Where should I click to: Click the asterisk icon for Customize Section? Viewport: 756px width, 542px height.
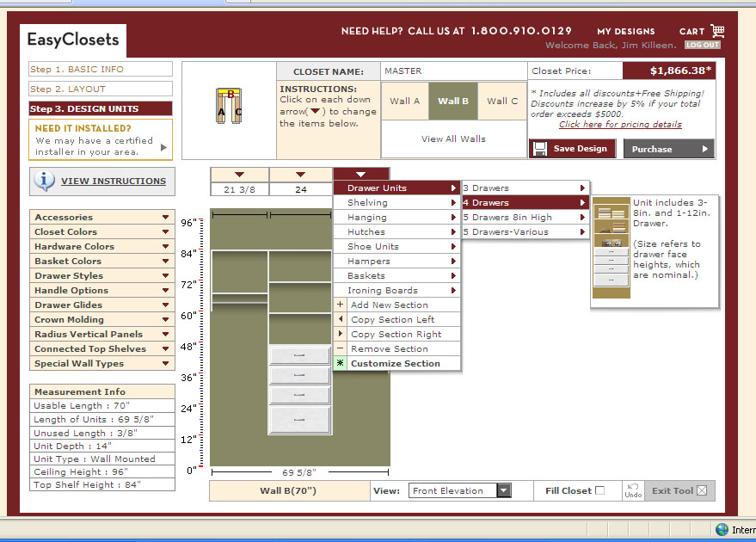(341, 363)
